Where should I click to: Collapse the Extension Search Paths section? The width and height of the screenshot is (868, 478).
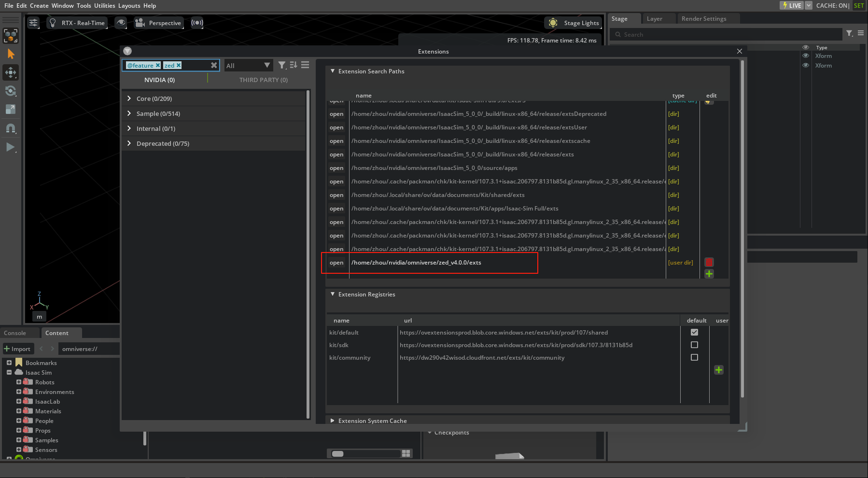333,71
